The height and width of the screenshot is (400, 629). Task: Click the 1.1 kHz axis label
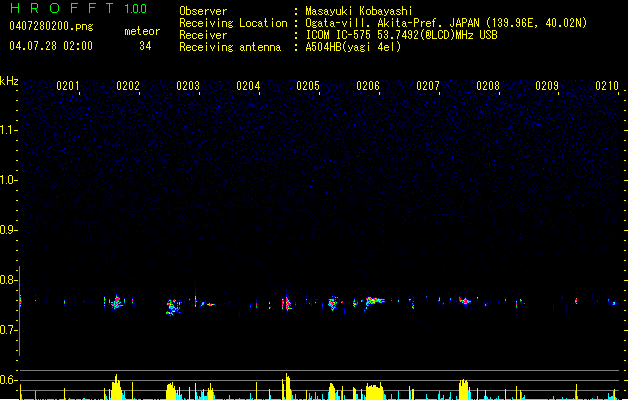9,130
